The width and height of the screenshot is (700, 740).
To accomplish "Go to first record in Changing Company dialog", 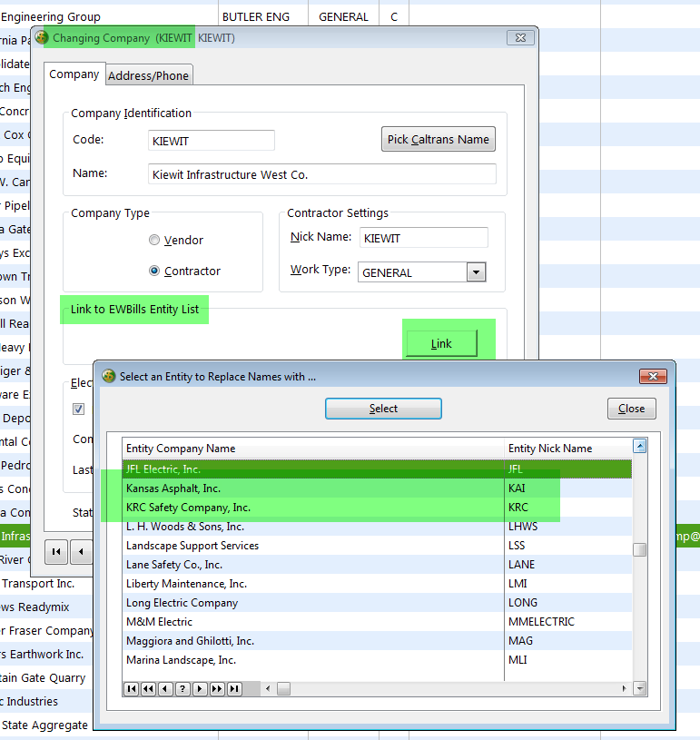I will [56, 552].
